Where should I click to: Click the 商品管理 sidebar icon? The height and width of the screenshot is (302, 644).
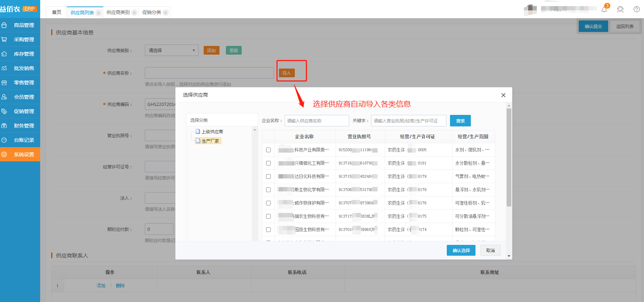point(4,25)
